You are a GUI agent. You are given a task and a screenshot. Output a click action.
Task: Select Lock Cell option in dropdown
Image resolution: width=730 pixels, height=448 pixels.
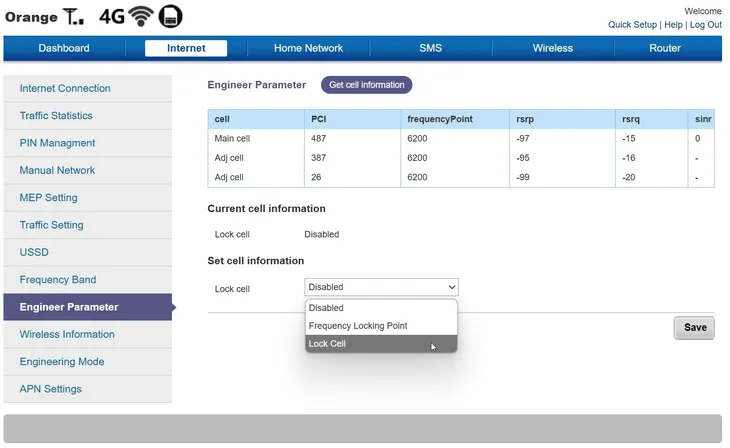(381, 344)
